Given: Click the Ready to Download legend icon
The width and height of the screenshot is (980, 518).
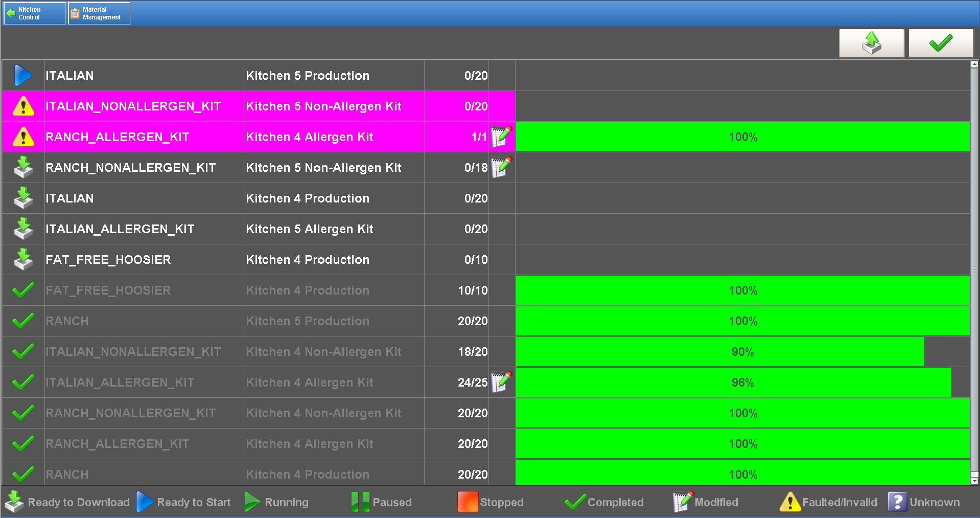Looking at the screenshot, I should (x=14, y=502).
